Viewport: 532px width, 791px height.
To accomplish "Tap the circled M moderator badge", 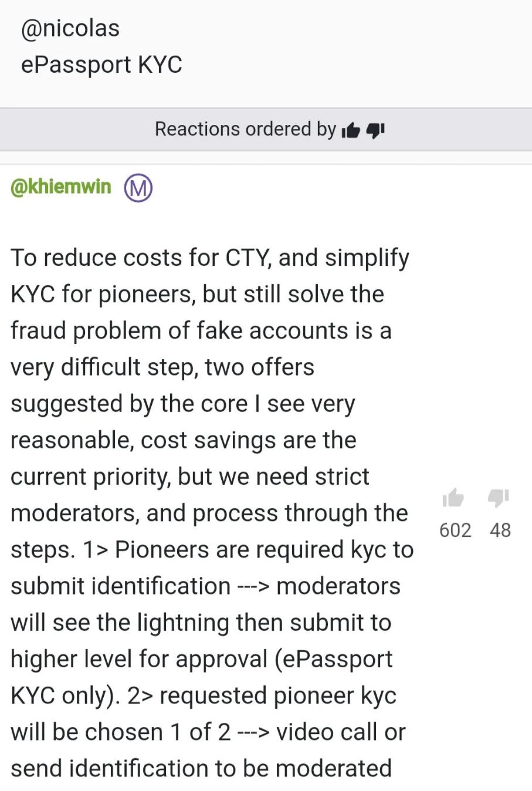I will point(138,188).
